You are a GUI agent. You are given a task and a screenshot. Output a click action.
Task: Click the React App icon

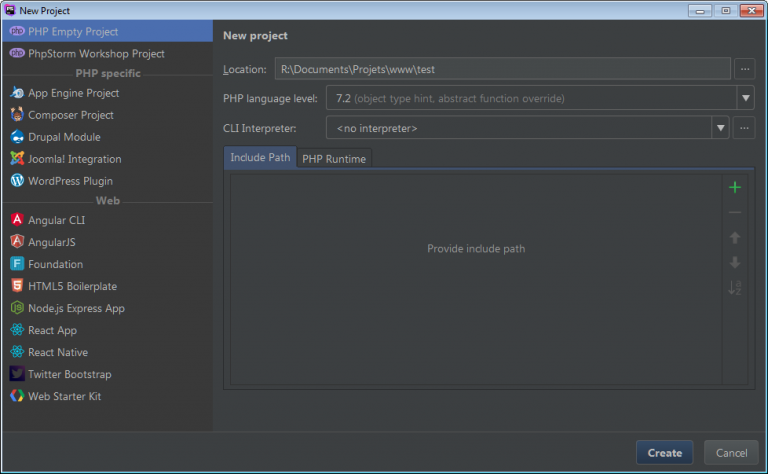(17, 330)
